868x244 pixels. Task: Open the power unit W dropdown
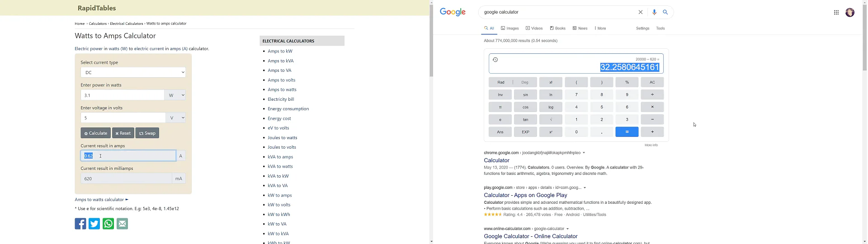click(175, 95)
